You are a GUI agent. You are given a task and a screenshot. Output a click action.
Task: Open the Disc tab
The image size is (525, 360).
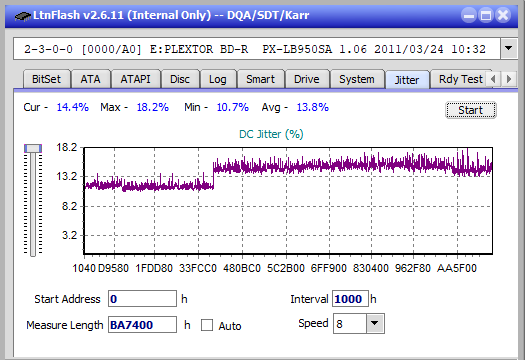pyautogui.click(x=180, y=79)
